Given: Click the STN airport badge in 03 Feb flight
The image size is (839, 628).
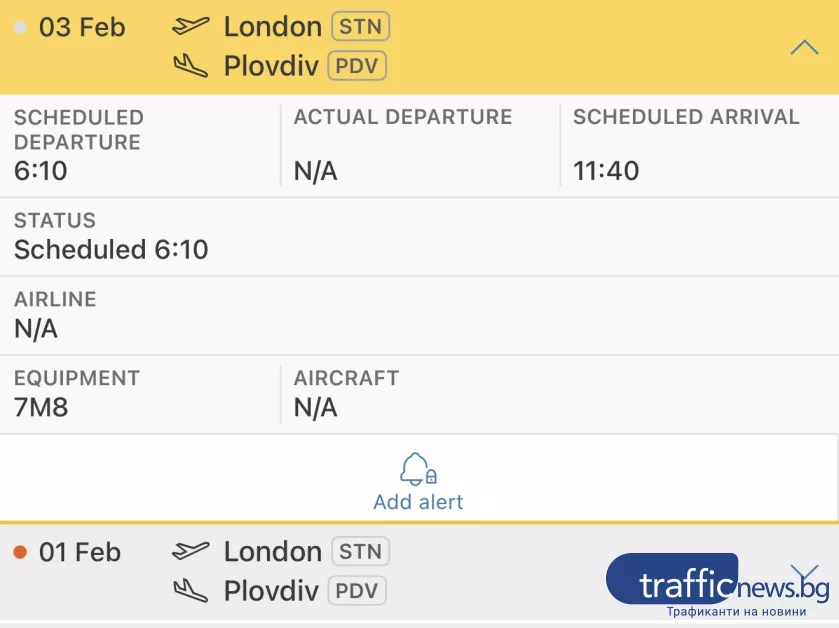Looking at the screenshot, I should pos(360,27).
